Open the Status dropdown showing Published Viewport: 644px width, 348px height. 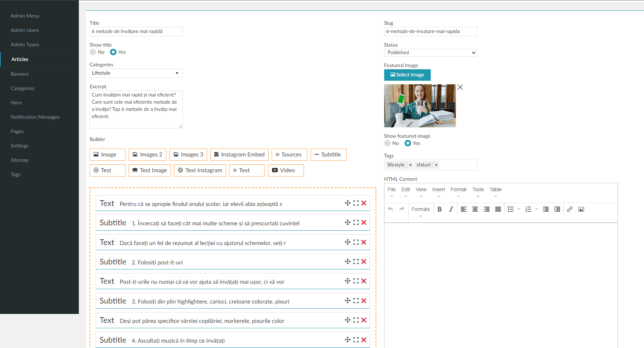[430, 53]
